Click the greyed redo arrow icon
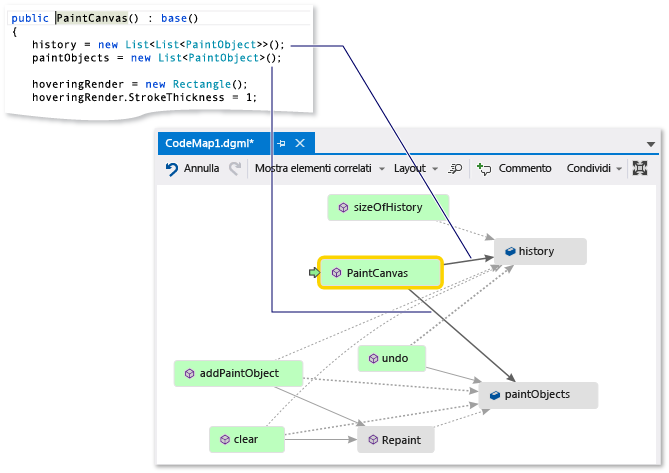This screenshot has width=669, height=473. click(235, 168)
